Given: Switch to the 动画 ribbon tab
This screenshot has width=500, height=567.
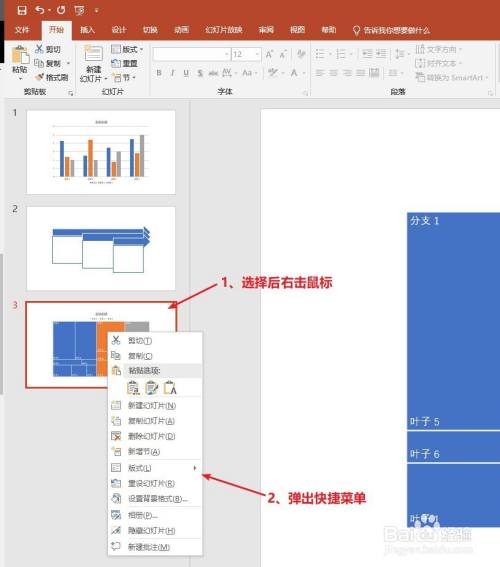Looking at the screenshot, I should [x=181, y=30].
